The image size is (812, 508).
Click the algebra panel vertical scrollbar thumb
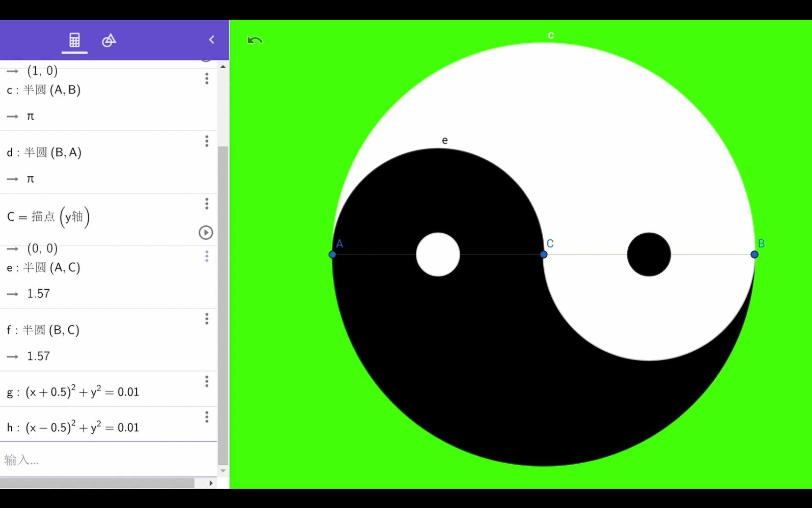[223, 305]
